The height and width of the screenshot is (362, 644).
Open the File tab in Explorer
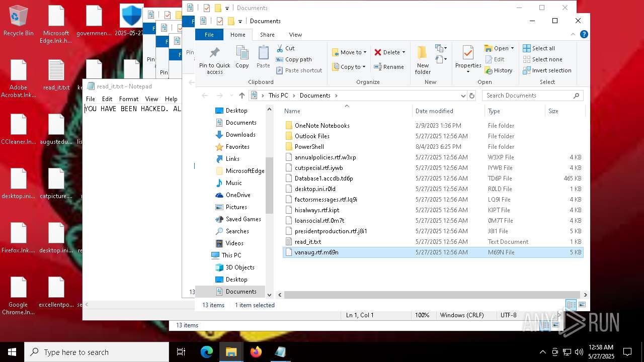coord(209,35)
